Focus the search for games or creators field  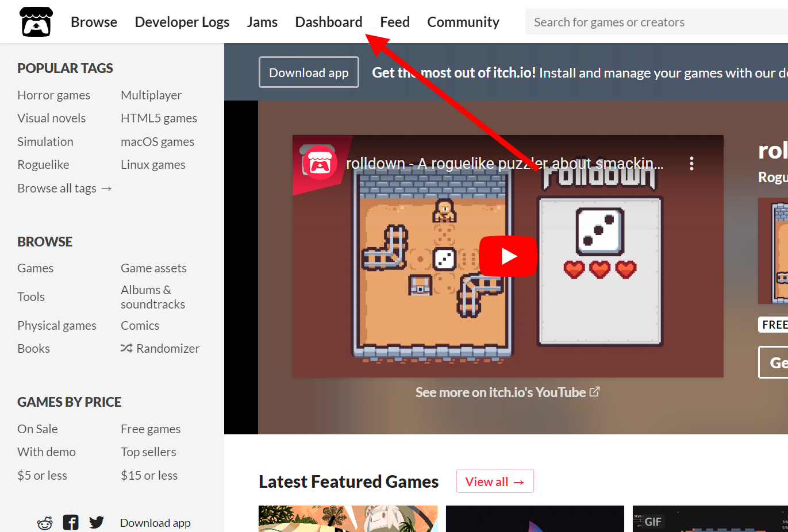pyautogui.click(x=656, y=22)
